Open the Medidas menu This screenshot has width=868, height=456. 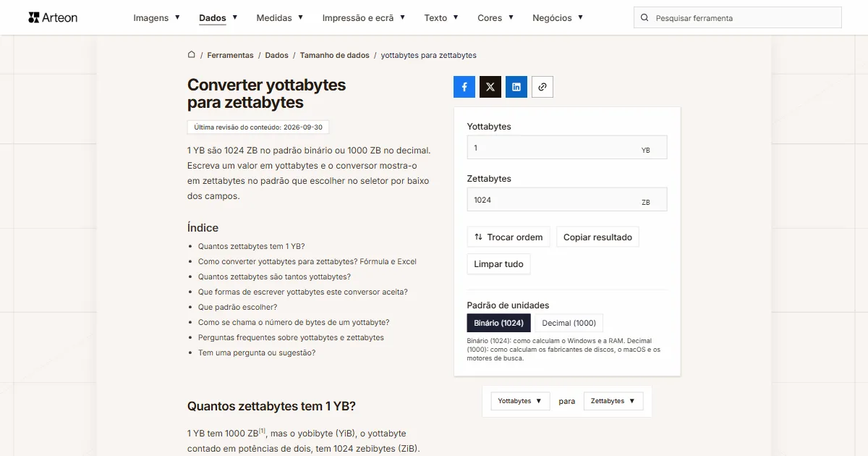(x=280, y=18)
